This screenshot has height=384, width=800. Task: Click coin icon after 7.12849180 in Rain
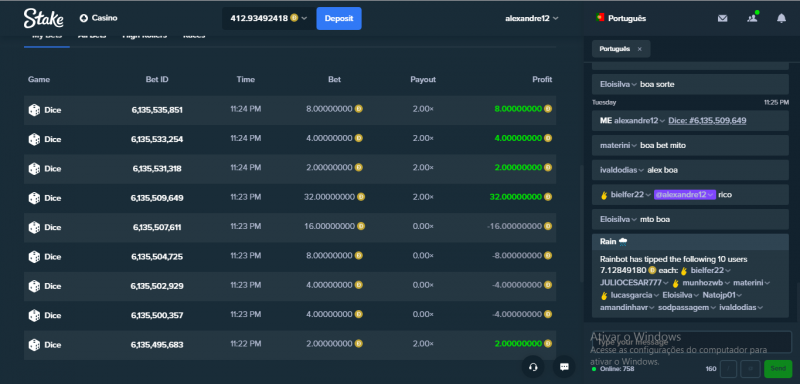(x=652, y=270)
